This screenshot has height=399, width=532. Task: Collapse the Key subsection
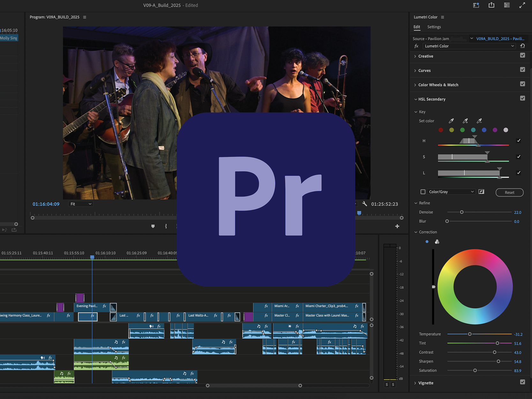click(416, 112)
